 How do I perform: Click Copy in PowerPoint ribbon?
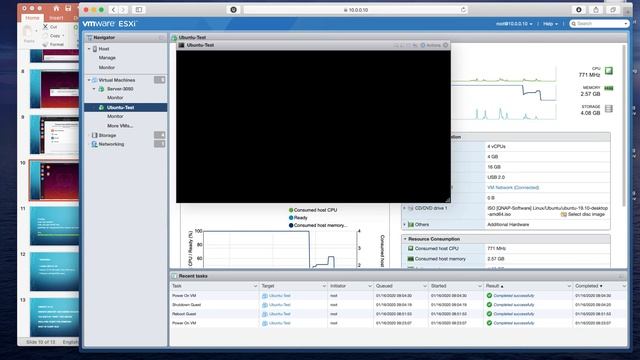tap(51, 36)
